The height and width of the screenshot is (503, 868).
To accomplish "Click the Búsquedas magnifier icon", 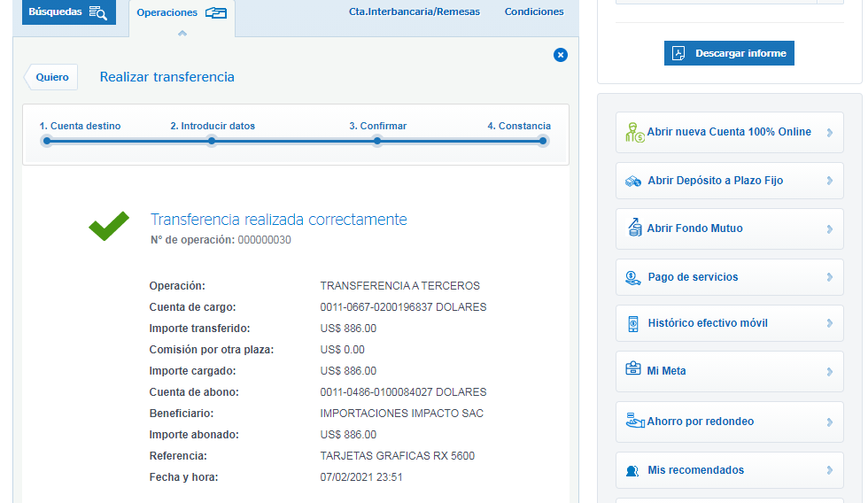I will 97,12.
